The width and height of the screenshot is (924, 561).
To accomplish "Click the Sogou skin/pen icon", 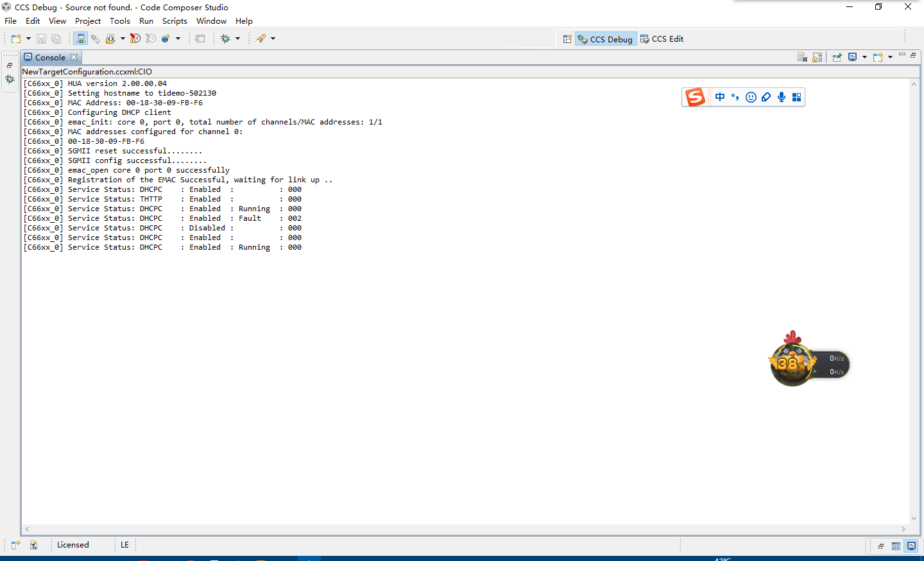I will 766,97.
